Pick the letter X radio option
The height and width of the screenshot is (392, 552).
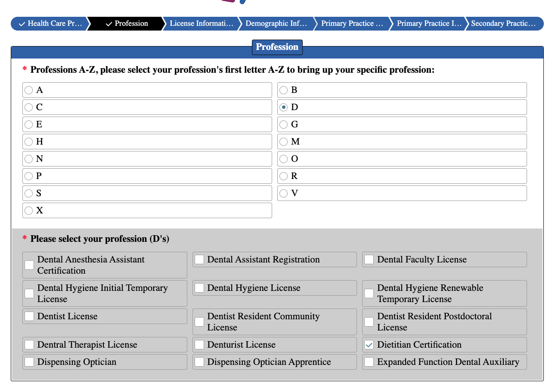pos(29,210)
